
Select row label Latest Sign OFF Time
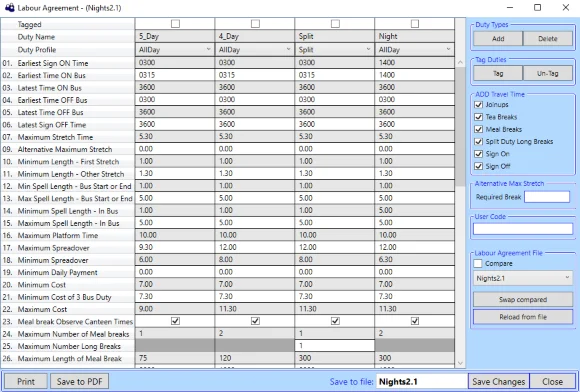[52, 125]
